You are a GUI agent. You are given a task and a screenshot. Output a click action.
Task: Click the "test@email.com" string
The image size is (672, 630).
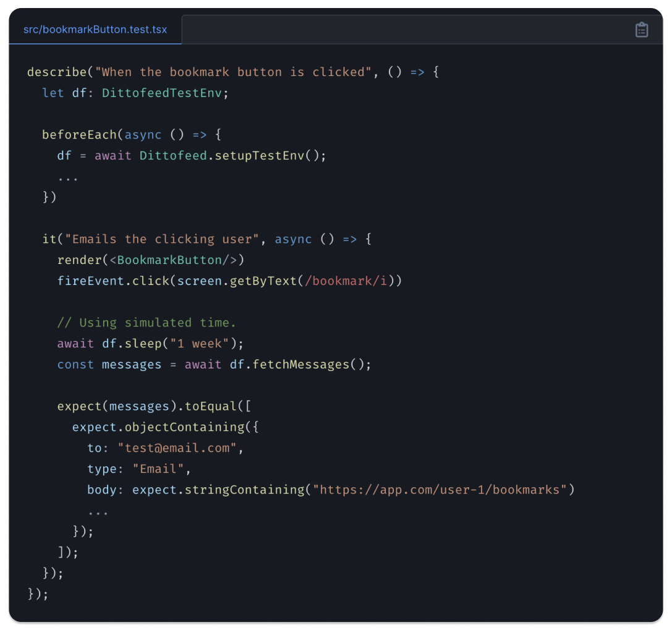177,448
